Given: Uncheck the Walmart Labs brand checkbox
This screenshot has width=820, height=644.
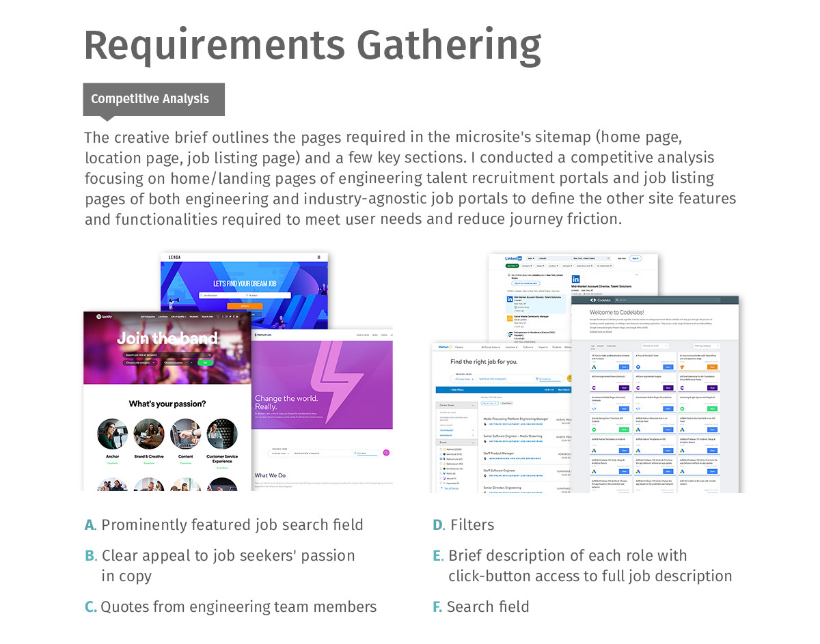Looking at the screenshot, I should coord(441,459).
